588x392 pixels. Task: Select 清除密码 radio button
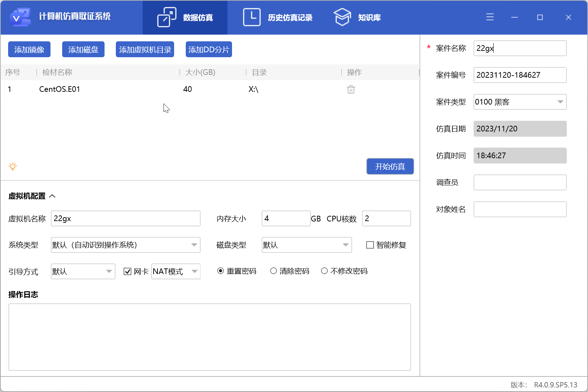[x=273, y=271]
